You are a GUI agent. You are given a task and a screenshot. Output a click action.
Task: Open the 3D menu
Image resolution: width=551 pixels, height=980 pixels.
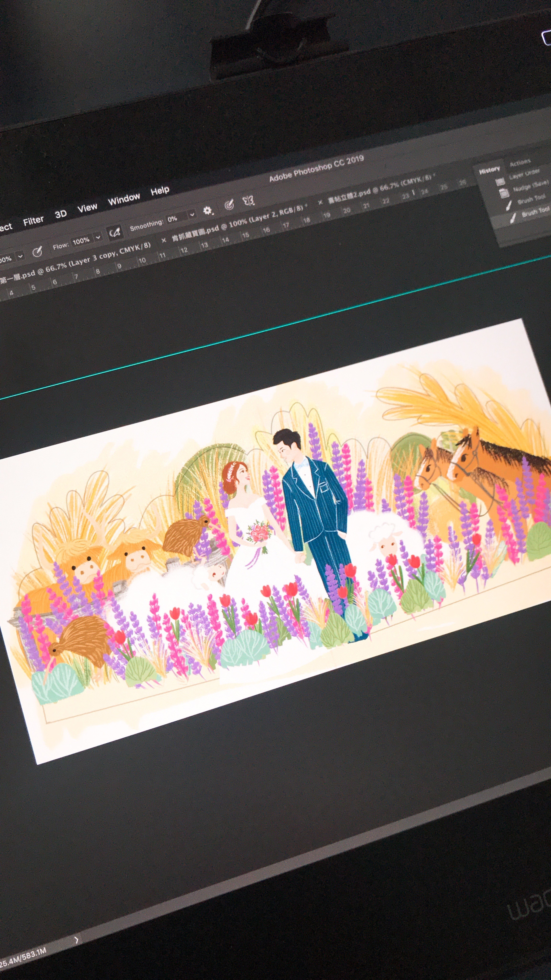click(61, 214)
